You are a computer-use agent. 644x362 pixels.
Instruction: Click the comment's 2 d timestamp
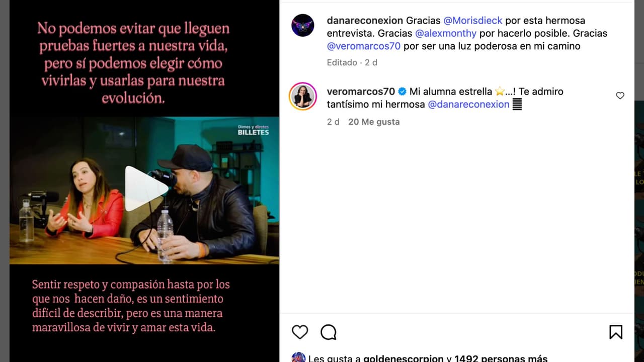pos(333,122)
